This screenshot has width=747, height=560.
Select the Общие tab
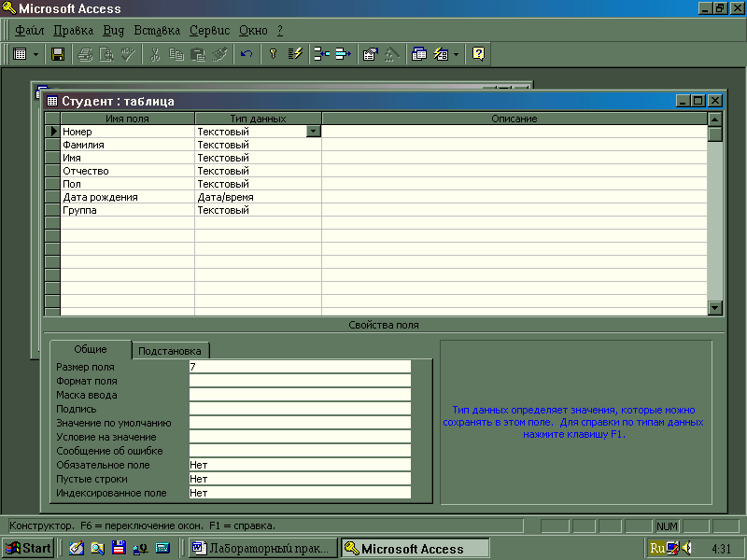coord(90,349)
